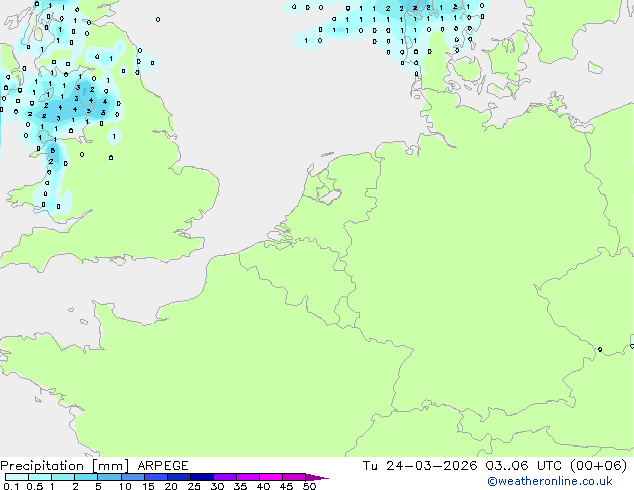Click the 2–5 mm legend color swatch
Image resolution: width=634 pixels, height=490 pixels.
(86, 477)
